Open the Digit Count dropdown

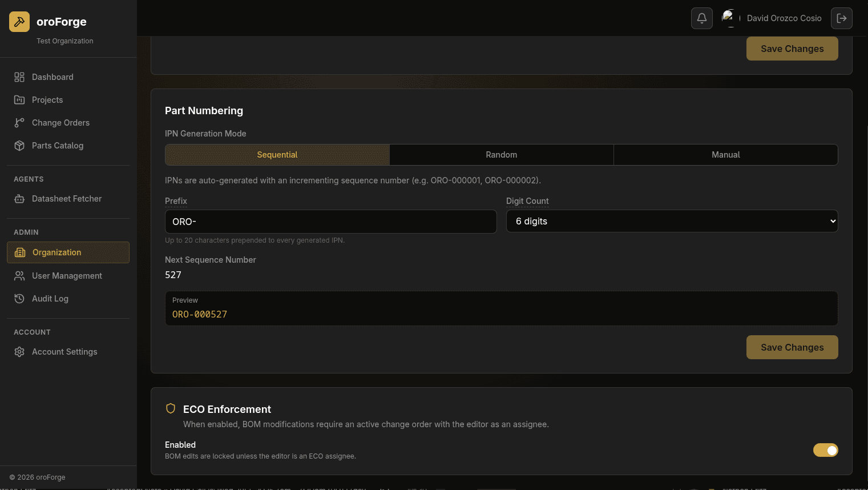(x=672, y=221)
